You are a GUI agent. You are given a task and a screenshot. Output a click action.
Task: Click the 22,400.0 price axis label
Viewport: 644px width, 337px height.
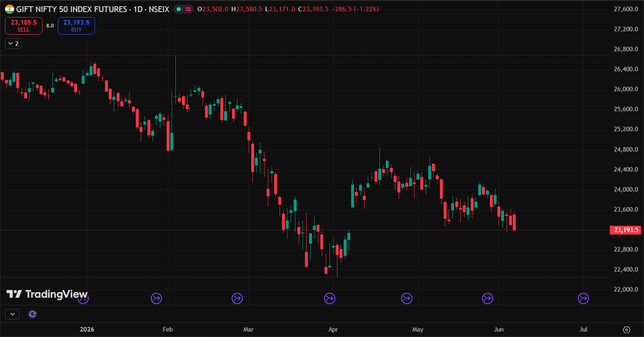point(626,269)
